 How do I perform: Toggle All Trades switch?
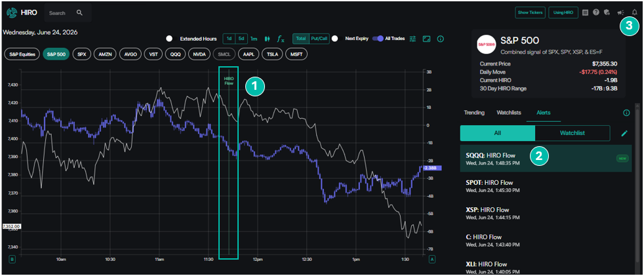(x=378, y=39)
